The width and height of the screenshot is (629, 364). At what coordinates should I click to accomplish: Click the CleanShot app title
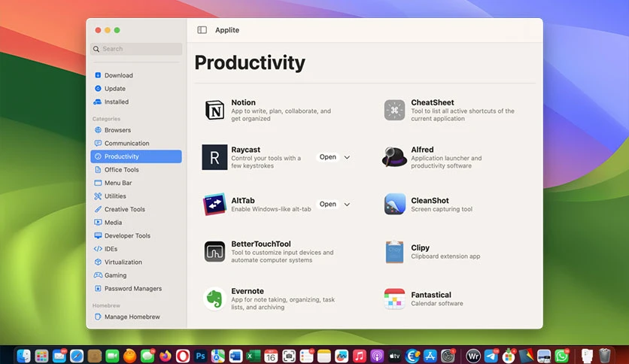[x=430, y=201]
